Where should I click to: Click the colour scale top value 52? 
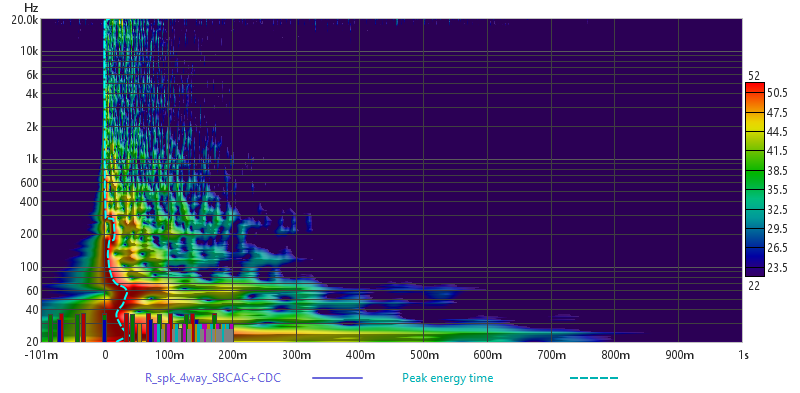[x=754, y=76]
